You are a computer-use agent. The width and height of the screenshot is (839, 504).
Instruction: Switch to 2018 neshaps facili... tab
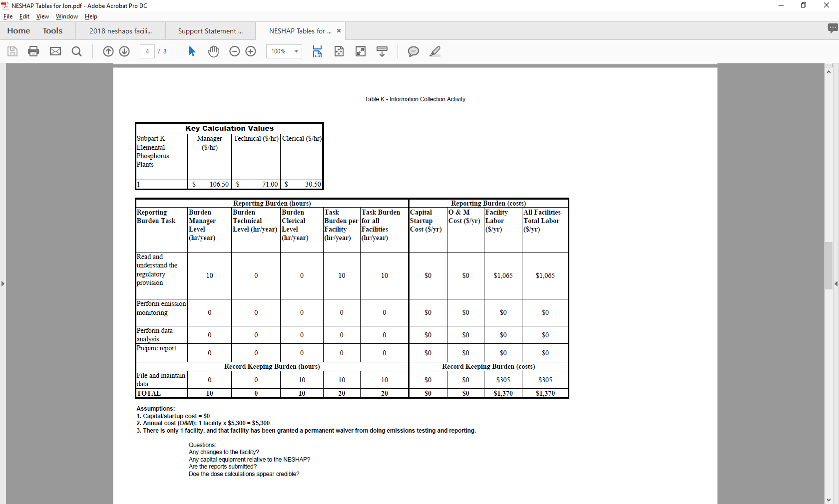120,31
